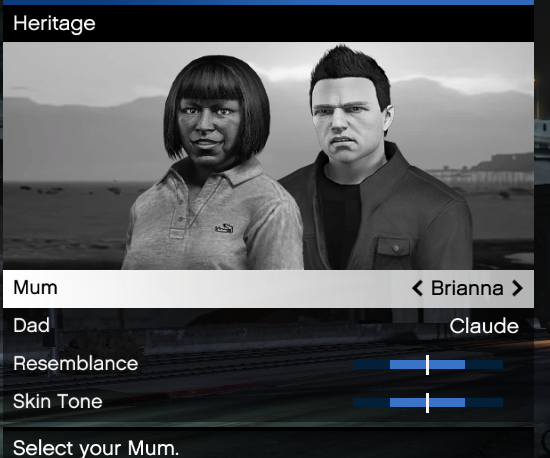Viewport: 550px width, 458px height.
Task: Click the Resemblance slider handle
Action: click(427, 365)
